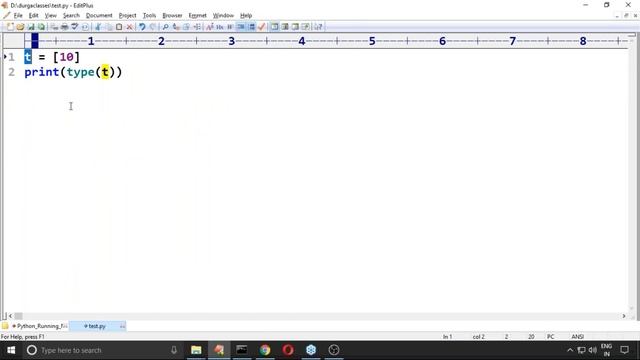Click the Paste clipboard icon
The height and width of the screenshot is (360, 640).
click(x=119, y=27)
